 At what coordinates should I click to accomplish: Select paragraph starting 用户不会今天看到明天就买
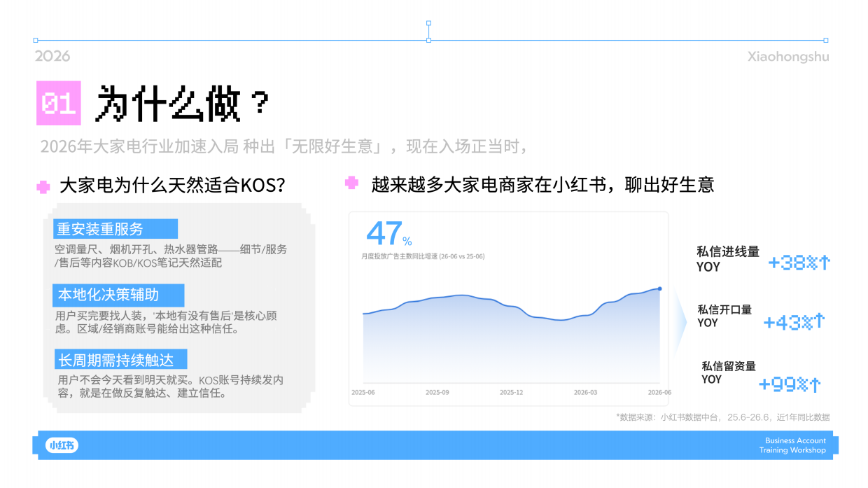click(171, 386)
